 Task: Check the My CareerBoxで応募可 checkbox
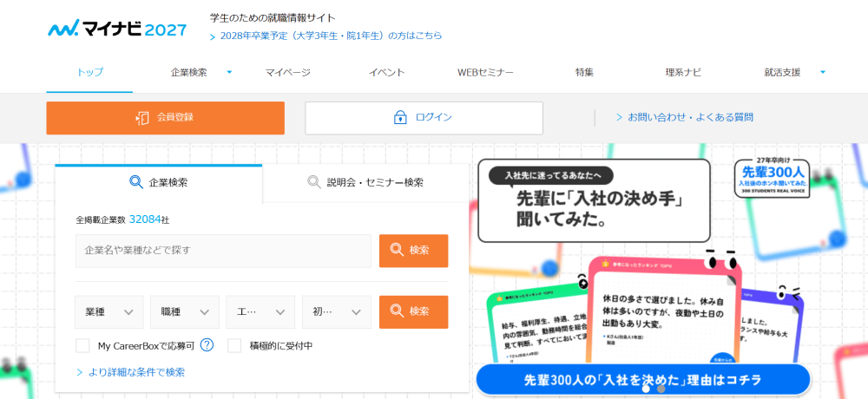coord(82,346)
